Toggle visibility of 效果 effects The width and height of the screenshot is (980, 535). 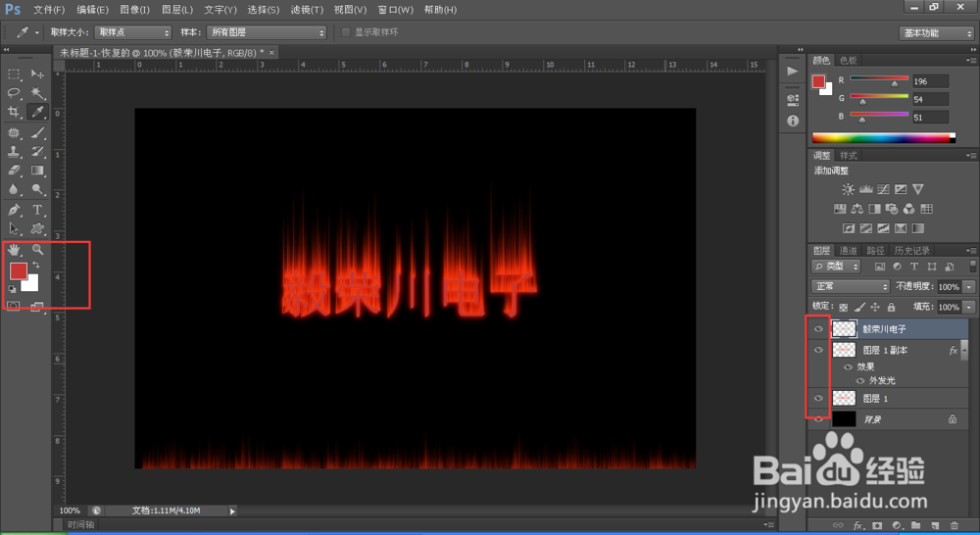pos(848,366)
